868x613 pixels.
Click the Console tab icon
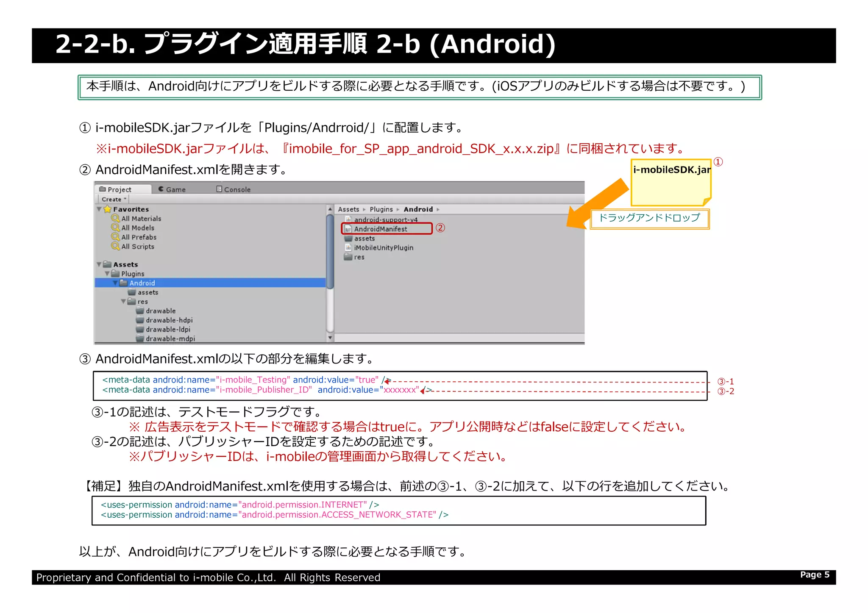219,189
